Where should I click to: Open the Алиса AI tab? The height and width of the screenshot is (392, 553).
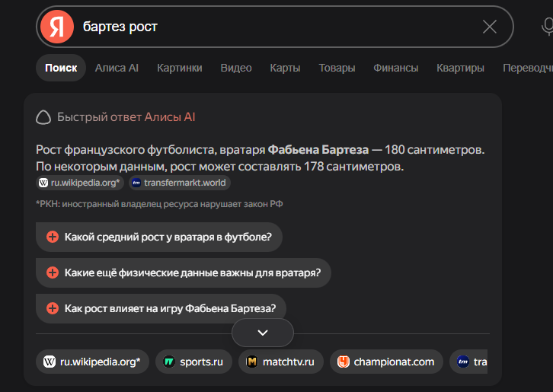click(x=117, y=68)
